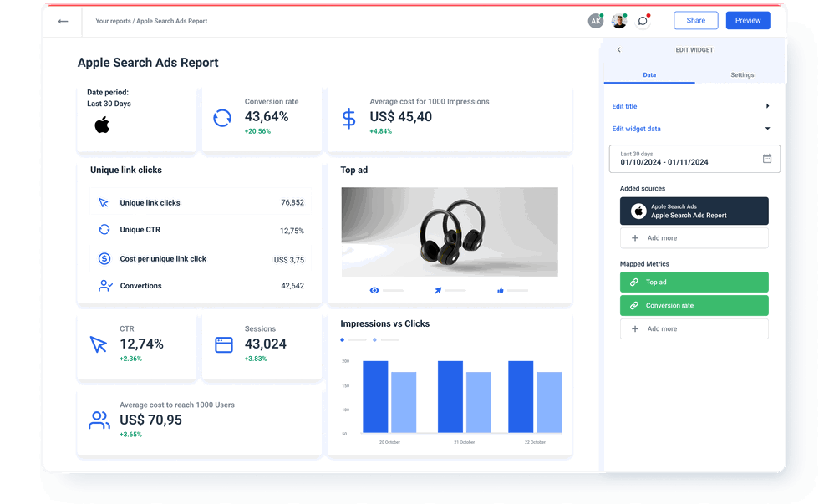The image size is (829, 504).
Task: Click the cursor icon next to Unique link clicks
Action: click(104, 202)
